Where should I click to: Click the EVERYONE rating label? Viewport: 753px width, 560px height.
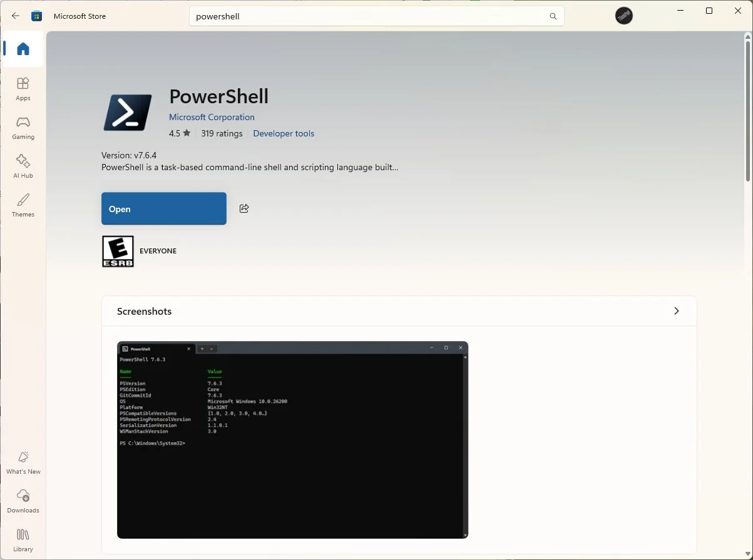pyautogui.click(x=158, y=251)
